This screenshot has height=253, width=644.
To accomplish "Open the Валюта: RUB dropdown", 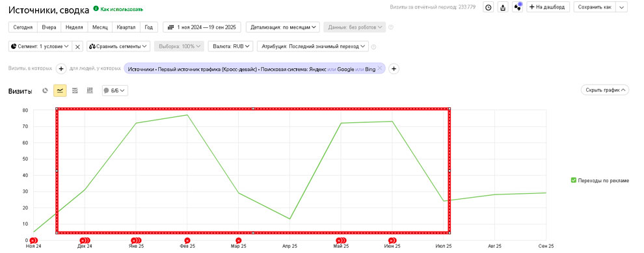I will (x=230, y=46).
